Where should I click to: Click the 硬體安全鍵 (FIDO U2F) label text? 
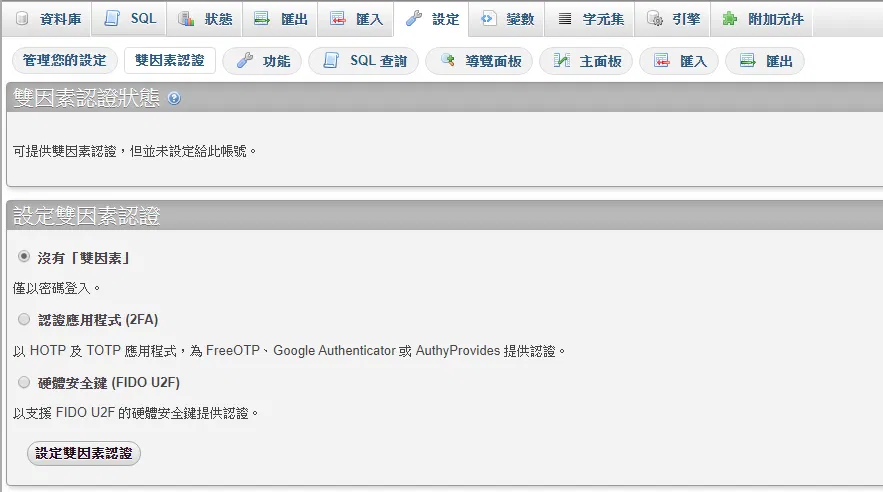point(109,383)
